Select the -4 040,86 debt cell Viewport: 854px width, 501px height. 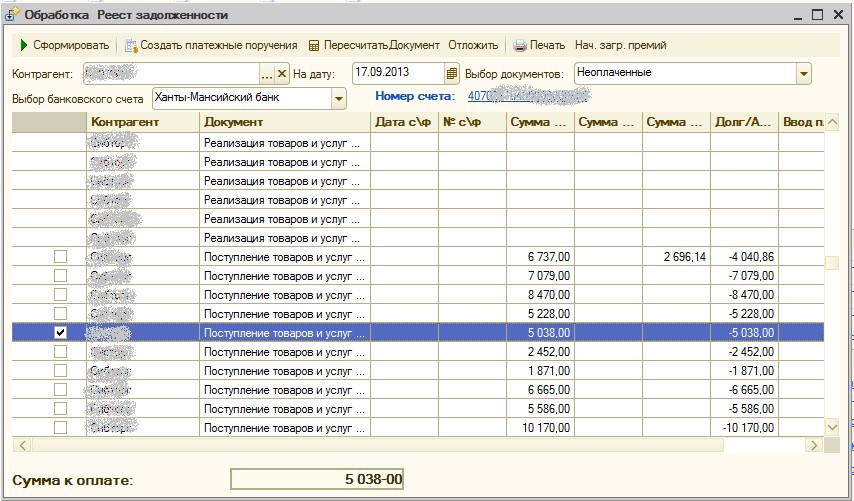click(745, 256)
